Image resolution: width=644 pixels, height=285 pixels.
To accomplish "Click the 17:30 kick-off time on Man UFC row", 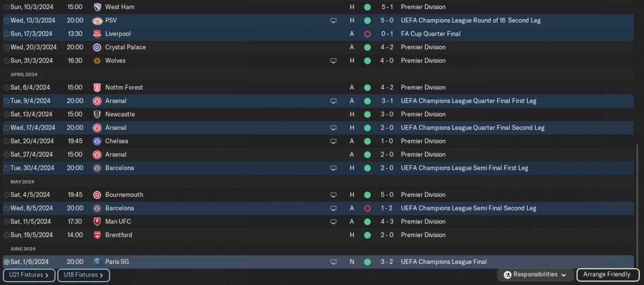I will [74, 222].
